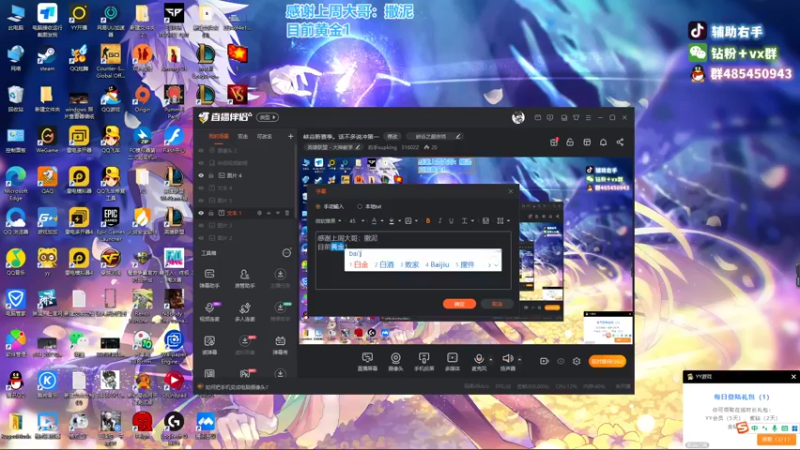800x450 pixels.
Task: Open the 多人连麦 tool
Action: (x=244, y=312)
